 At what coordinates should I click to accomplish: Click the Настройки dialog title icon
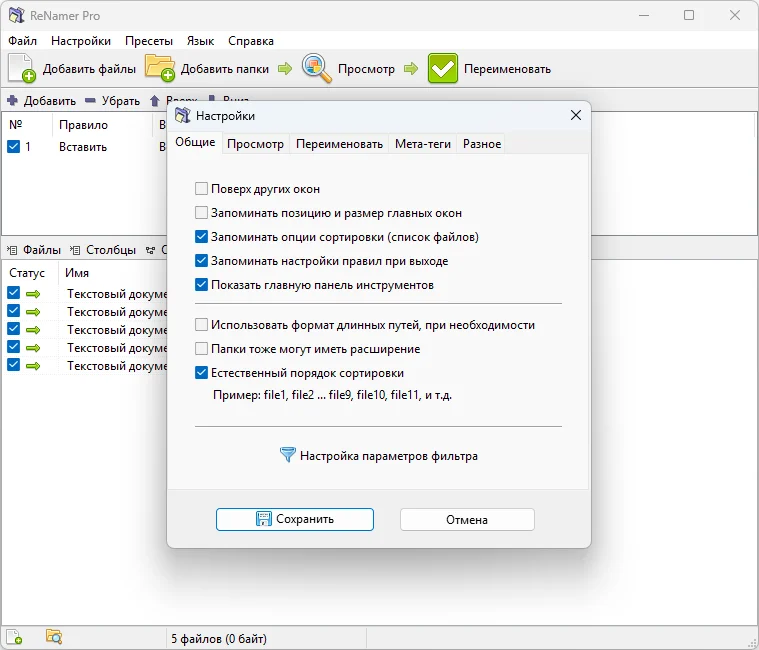pos(182,115)
